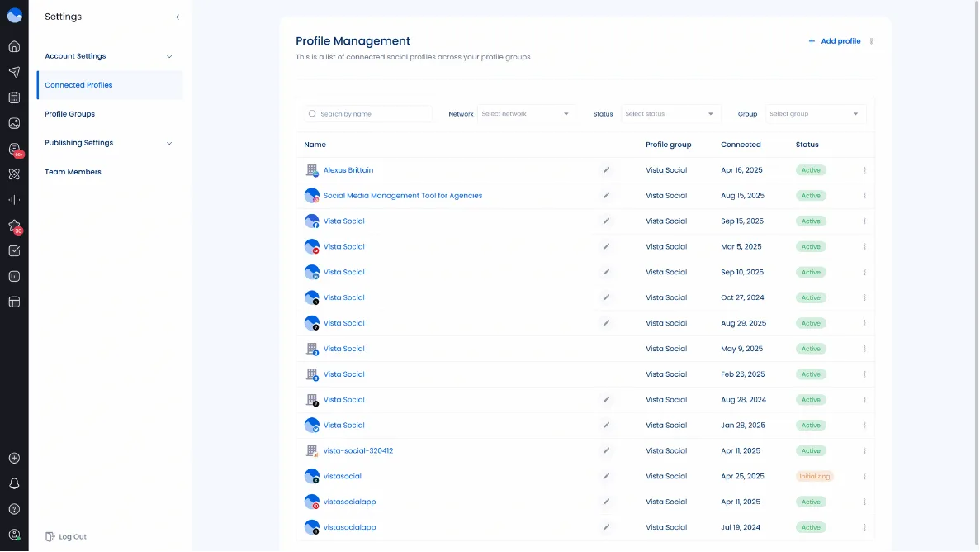Open the Select group dropdown

pyautogui.click(x=815, y=113)
